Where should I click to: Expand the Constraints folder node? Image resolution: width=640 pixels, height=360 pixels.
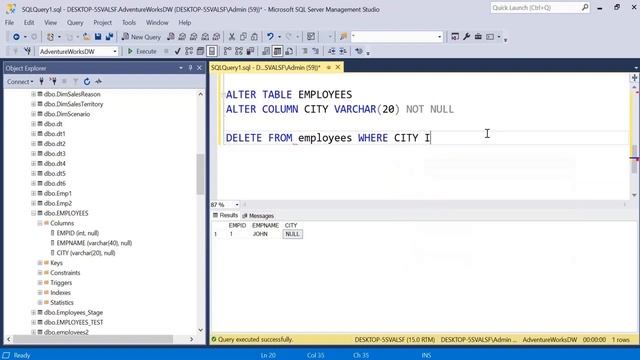click(40, 273)
